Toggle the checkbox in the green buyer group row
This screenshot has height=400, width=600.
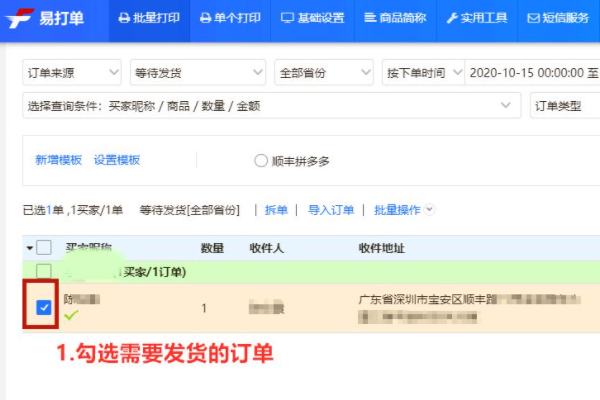click(x=44, y=271)
